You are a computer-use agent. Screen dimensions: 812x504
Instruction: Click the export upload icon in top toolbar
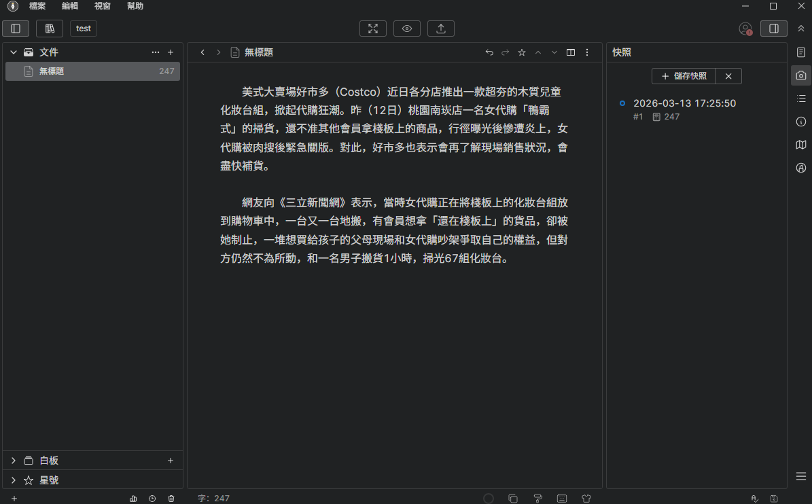coord(440,29)
